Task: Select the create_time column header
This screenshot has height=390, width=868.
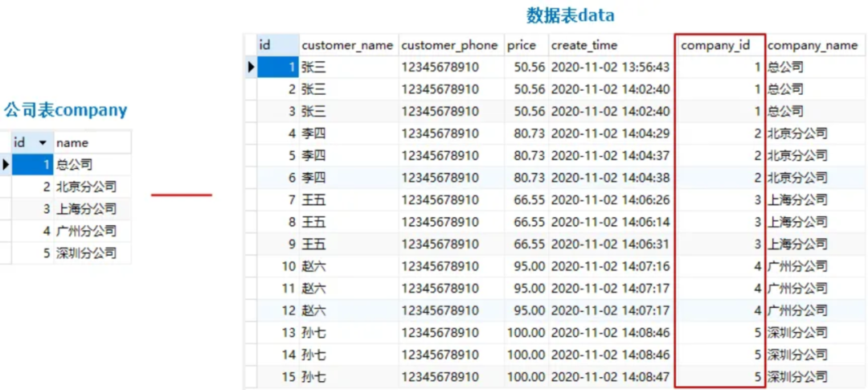Action: [584, 45]
